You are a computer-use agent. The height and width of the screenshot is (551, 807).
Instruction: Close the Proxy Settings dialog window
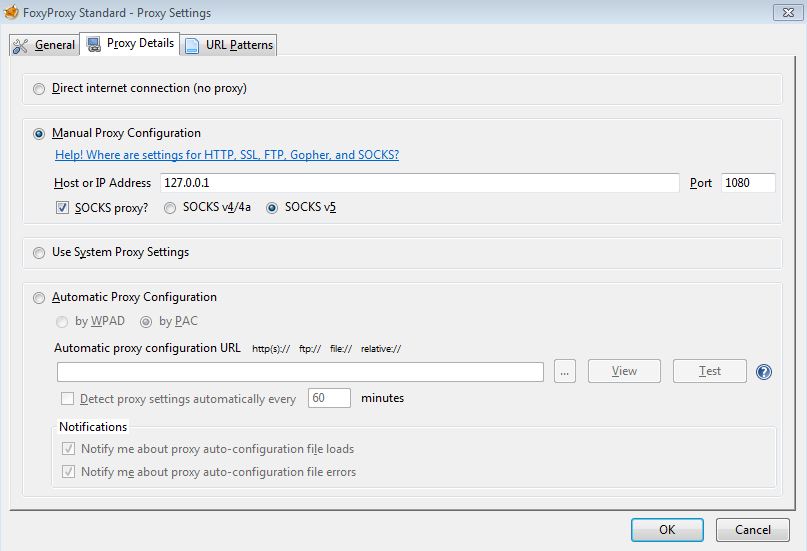[x=785, y=13]
